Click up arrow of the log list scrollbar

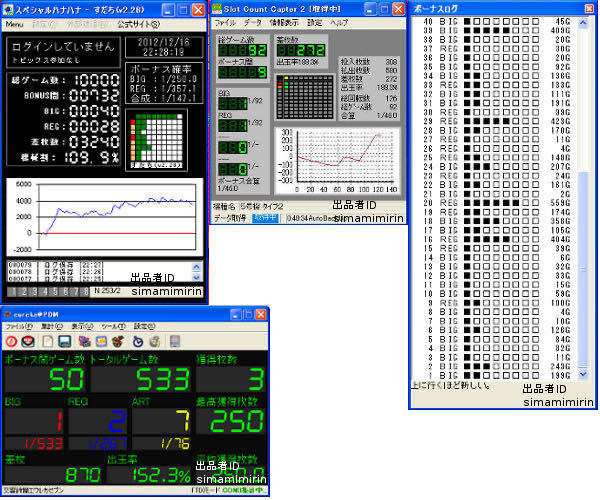coord(196,267)
